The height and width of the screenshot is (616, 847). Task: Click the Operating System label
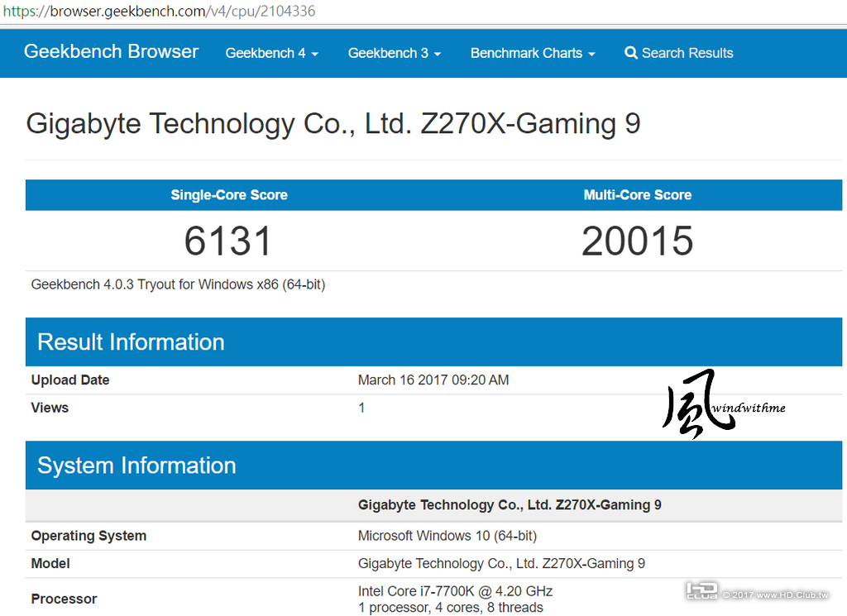pyautogui.click(x=89, y=536)
